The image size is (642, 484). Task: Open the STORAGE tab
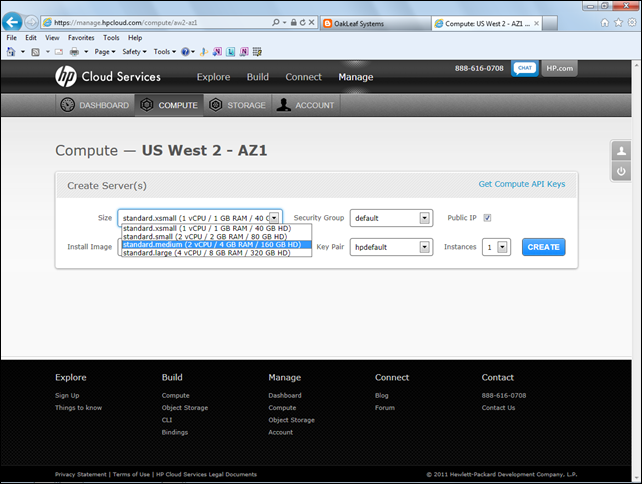click(237, 105)
